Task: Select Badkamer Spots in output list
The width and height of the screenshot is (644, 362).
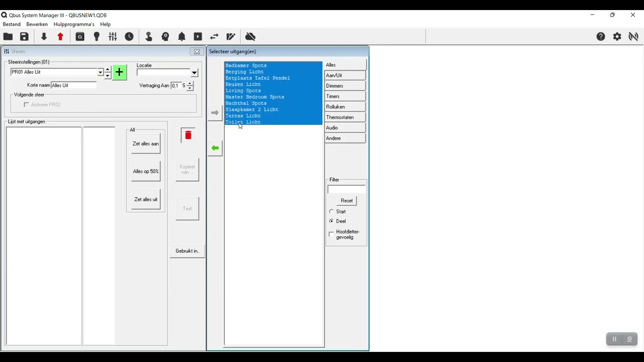Action: tap(273, 65)
